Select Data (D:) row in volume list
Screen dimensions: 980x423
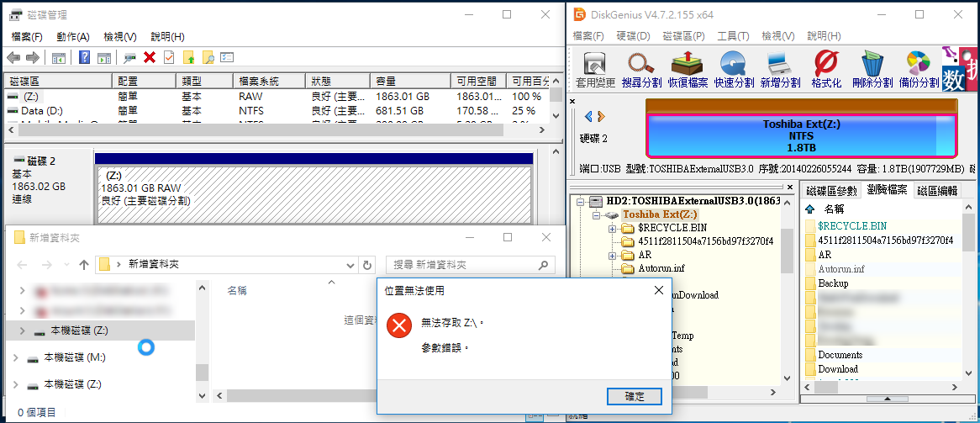click(277, 111)
